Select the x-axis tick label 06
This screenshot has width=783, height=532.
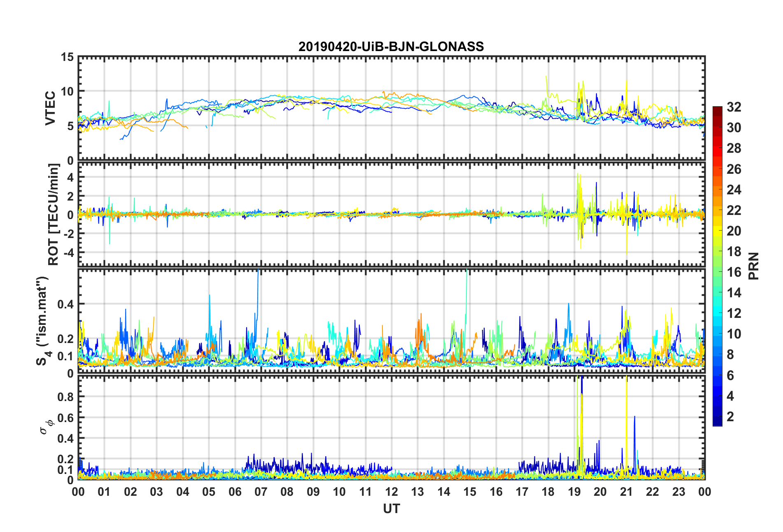[x=235, y=492]
